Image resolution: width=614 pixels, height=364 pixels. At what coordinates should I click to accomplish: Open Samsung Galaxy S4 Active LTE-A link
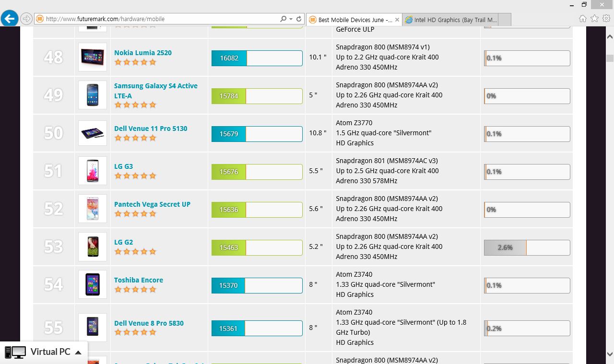tap(155, 91)
